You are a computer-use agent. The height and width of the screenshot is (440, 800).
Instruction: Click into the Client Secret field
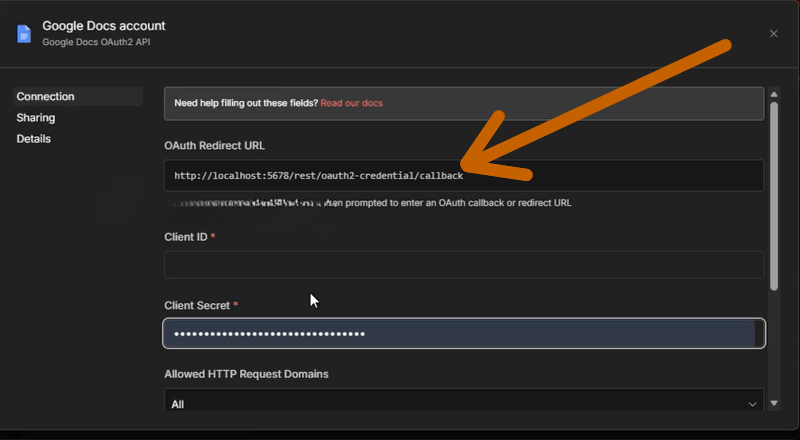[464, 333]
